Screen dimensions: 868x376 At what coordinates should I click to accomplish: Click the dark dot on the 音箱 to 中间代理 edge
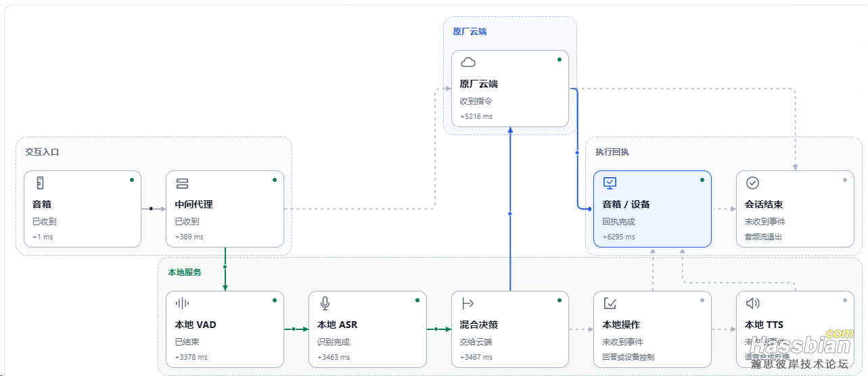click(x=151, y=208)
